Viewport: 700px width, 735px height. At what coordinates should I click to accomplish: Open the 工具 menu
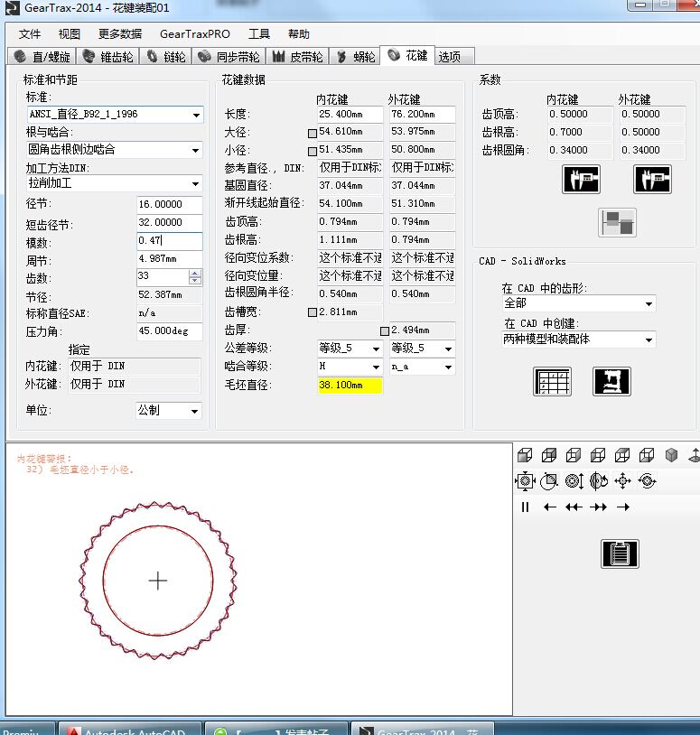(259, 34)
